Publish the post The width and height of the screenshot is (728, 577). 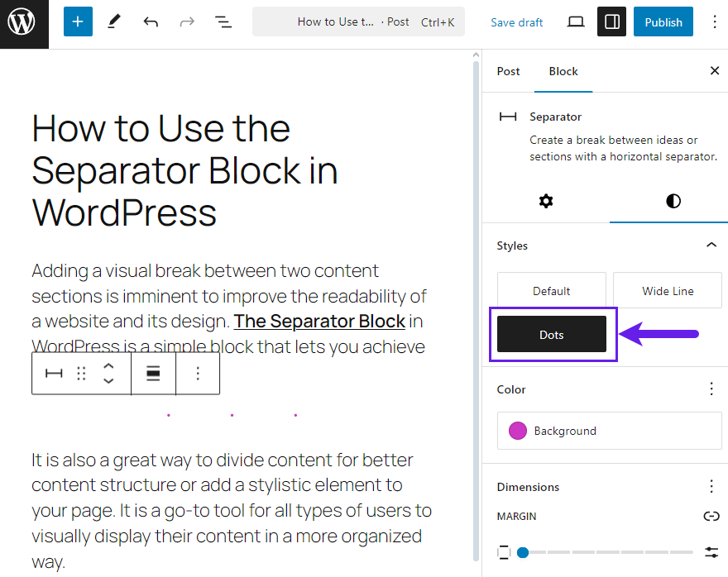[663, 21]
